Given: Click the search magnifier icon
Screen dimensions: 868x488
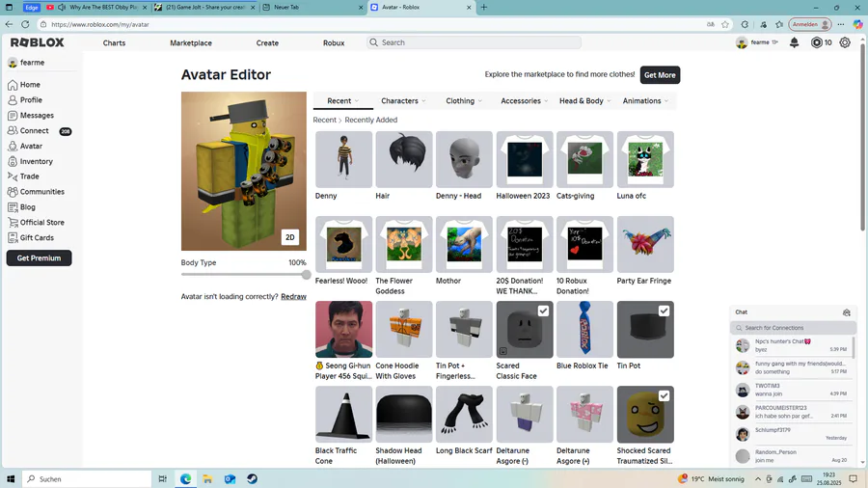Looking at the screenshot, I should (x=373, y=42).
